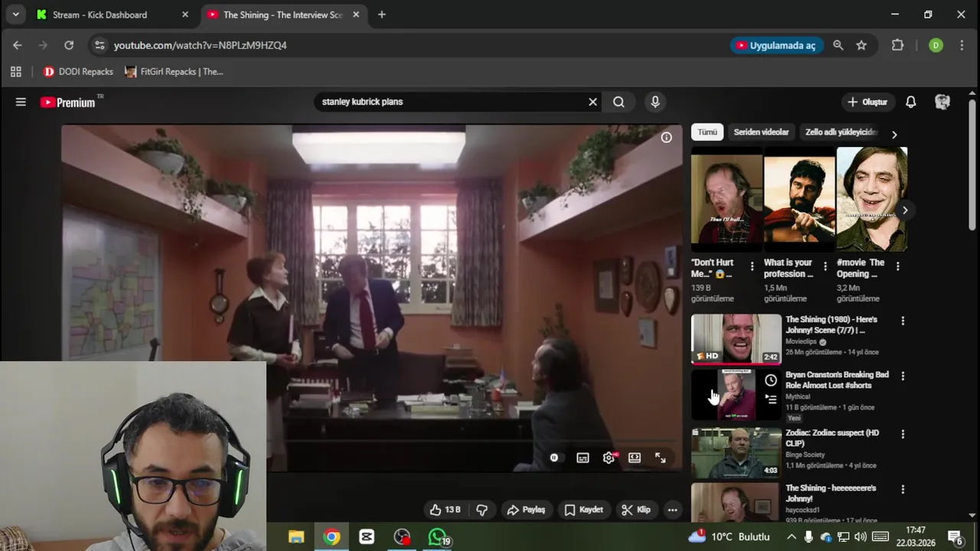Open options for "#movie The Opening" Short
This screenshot has width=980, height=551.
click(x=897, y=266)
